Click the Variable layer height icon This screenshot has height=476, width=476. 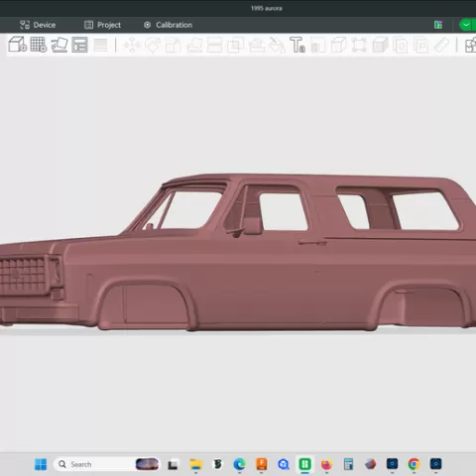pos(100,45)
